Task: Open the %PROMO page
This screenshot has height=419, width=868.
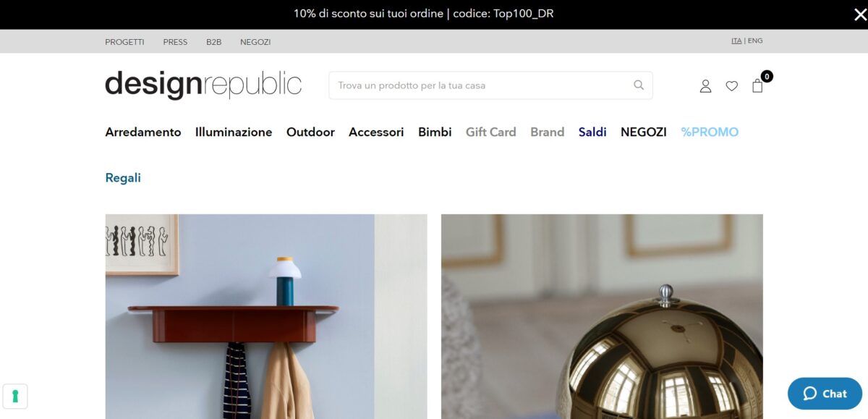Action: (x=710, y=132)
